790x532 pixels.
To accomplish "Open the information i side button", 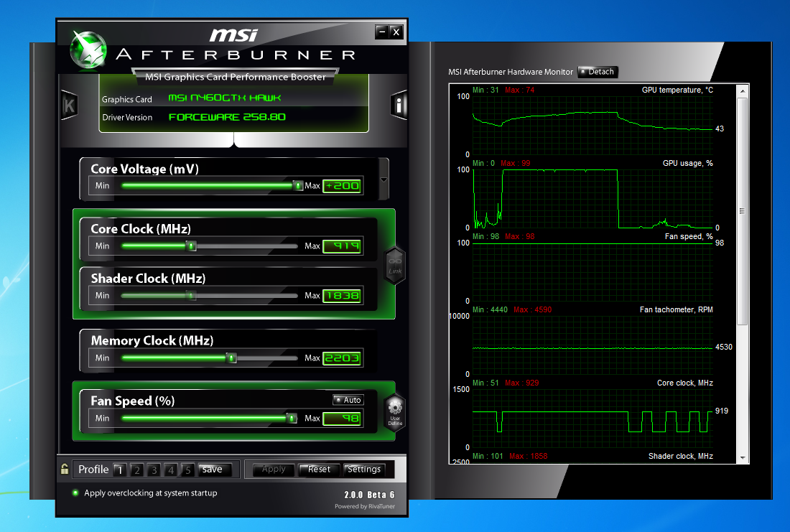I will point(399,105).
